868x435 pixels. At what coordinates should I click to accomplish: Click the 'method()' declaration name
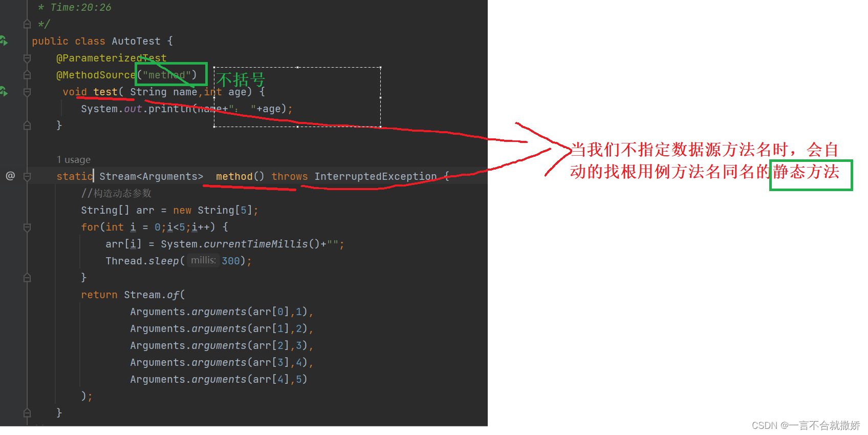(x=240, y=176)
